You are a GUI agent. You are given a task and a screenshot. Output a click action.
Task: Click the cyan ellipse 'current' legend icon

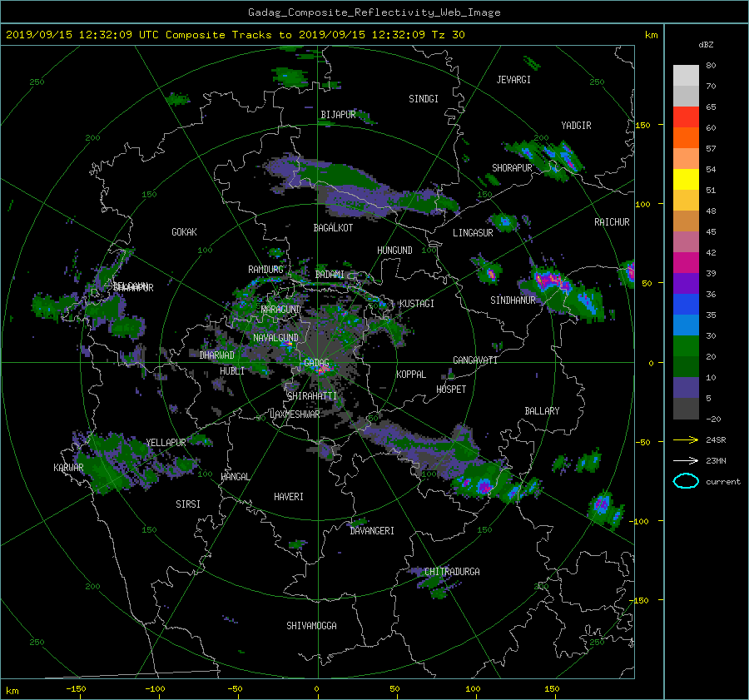click(686, 481)
